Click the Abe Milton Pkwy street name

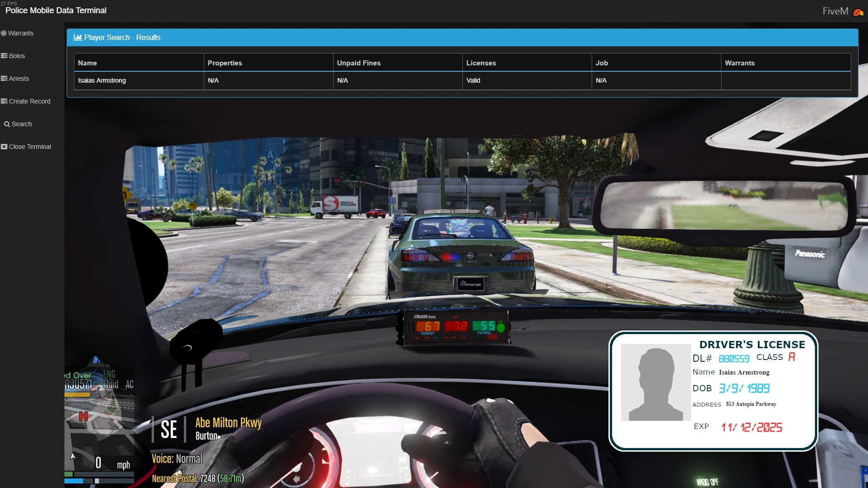click(228, 423)
